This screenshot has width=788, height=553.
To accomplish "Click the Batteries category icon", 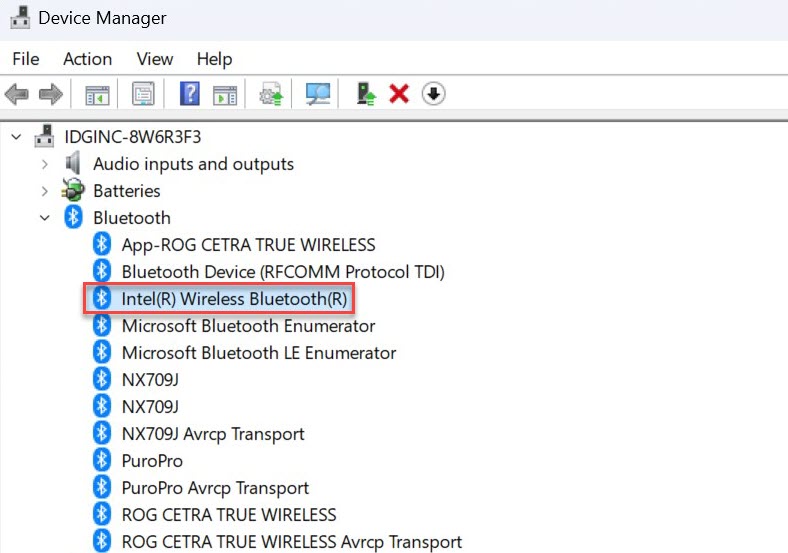I will click(73, 191).
